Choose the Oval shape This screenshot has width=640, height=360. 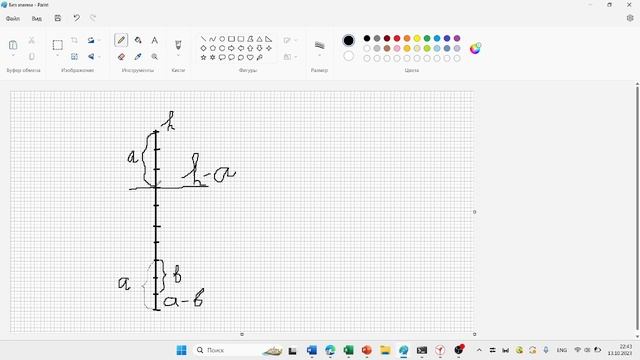pyautogui.click(x=222, y=39)
